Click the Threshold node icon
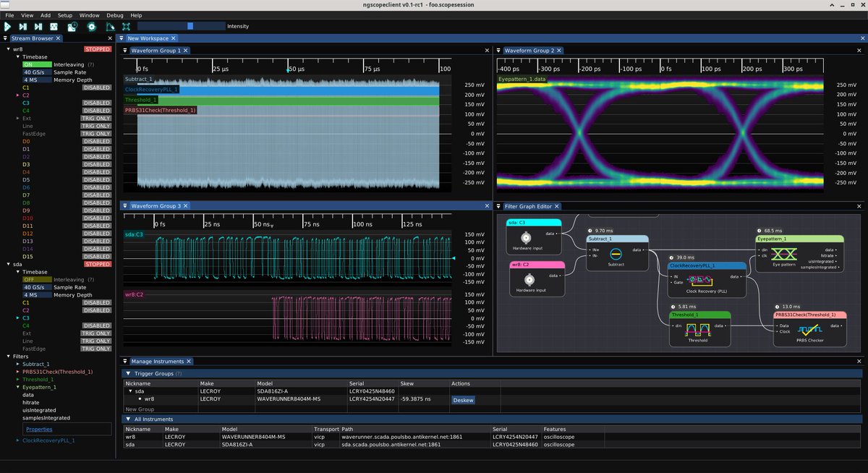 click(x=698, y=330)
